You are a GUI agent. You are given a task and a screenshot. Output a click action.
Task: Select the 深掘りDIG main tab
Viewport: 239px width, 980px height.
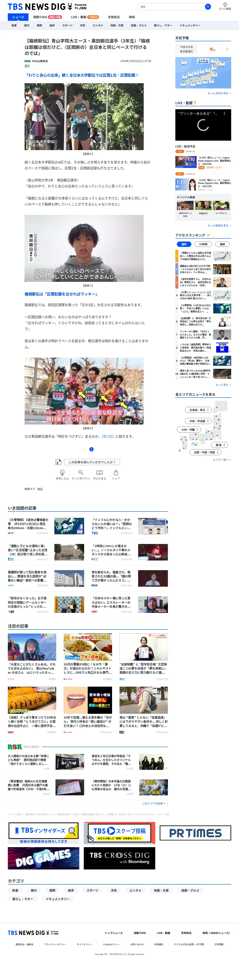point(47,17)
